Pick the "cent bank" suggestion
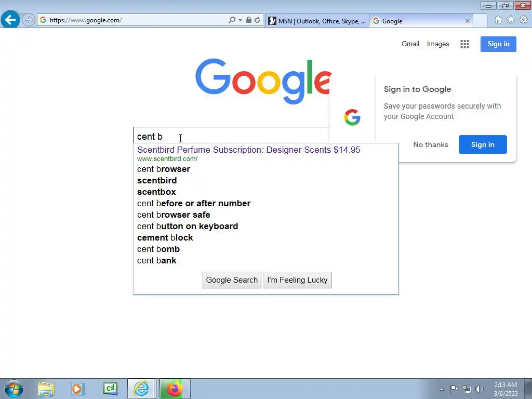Screen dimensions: 532x399 pyautogui.click(x=265, y=261)
